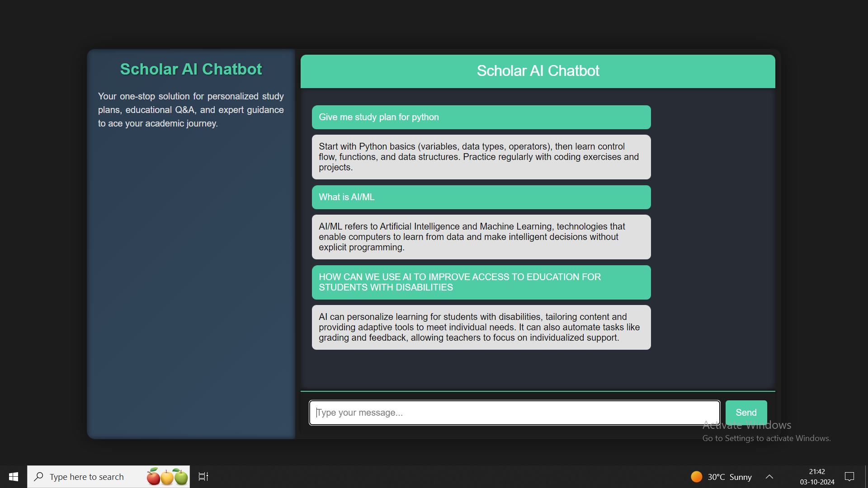This screenshot has height=488, width=868.
Task: Click the green Scholar AI Chatbot header bar
Action: tap(538, 71)
